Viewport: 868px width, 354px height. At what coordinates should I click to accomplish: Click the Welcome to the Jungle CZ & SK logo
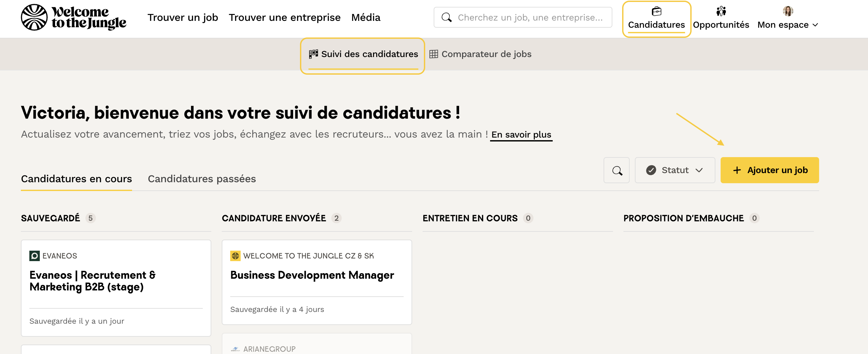235,256
